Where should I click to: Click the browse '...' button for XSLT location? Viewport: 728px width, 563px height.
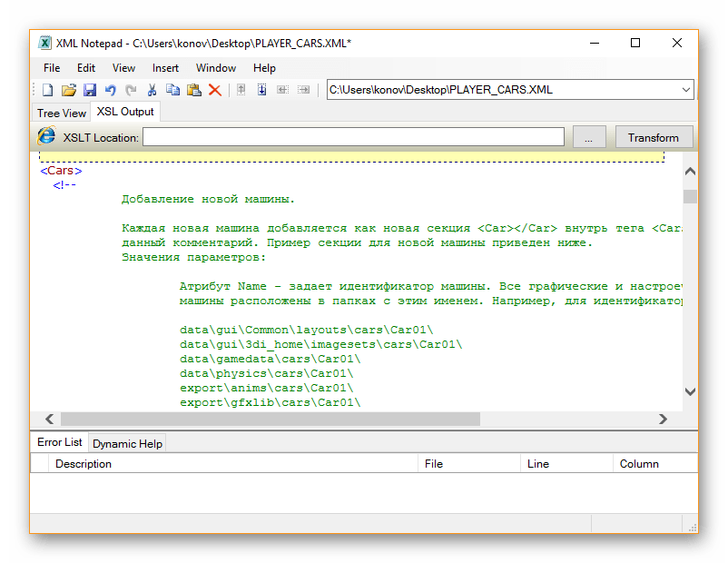tap(589, 138)
